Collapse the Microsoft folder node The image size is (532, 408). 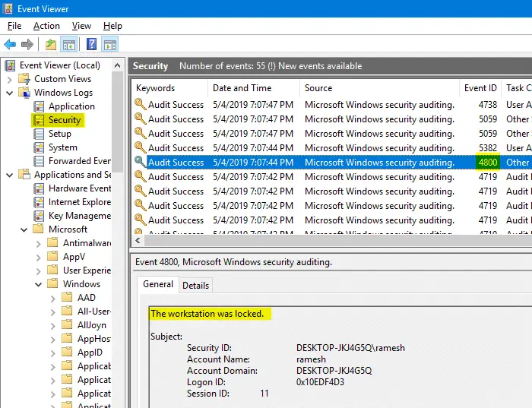pos(24,229)
